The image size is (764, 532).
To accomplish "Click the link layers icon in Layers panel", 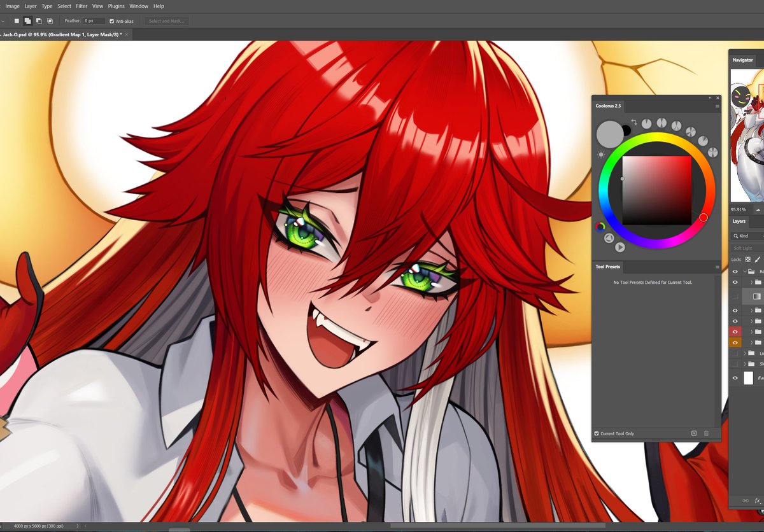I will (746, 500).
